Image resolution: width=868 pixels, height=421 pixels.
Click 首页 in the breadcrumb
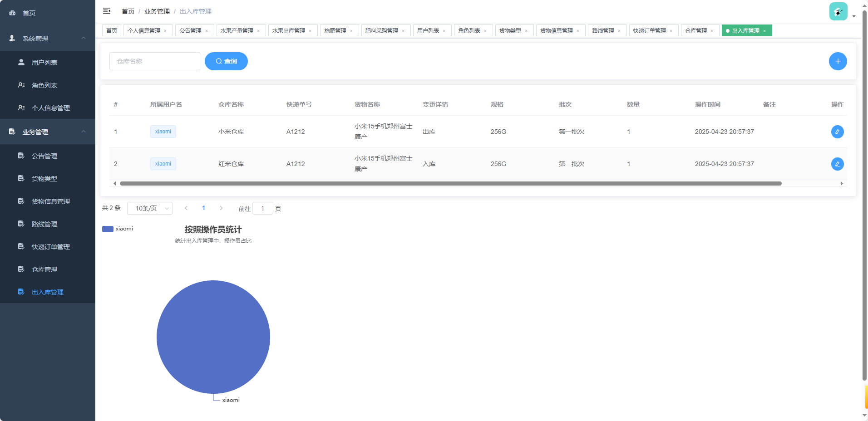coord(128,11)
